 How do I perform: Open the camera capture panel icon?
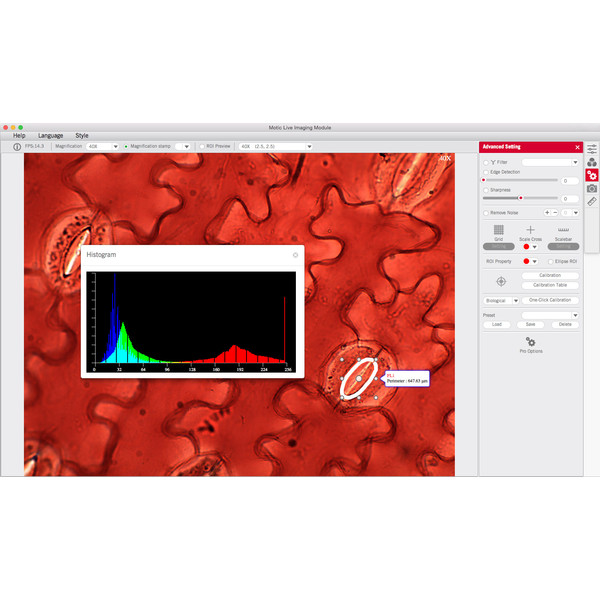tap(592, 189)
